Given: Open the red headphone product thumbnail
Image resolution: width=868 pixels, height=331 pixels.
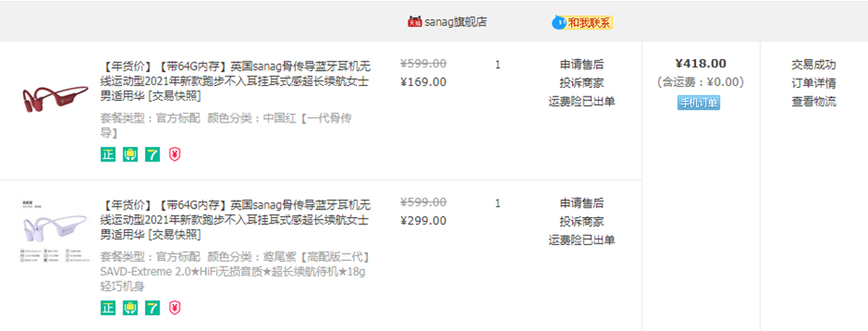Looking at the screenshot, I should (x=55, y=99).
